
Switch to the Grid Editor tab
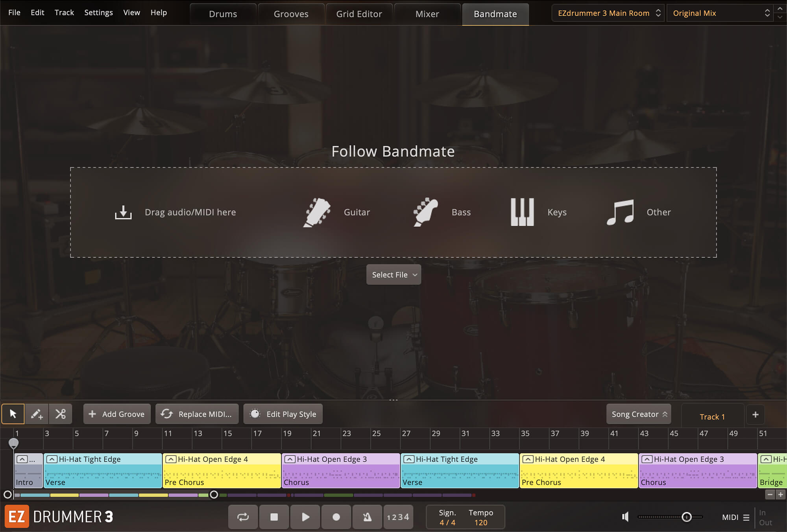pos(359,14)
